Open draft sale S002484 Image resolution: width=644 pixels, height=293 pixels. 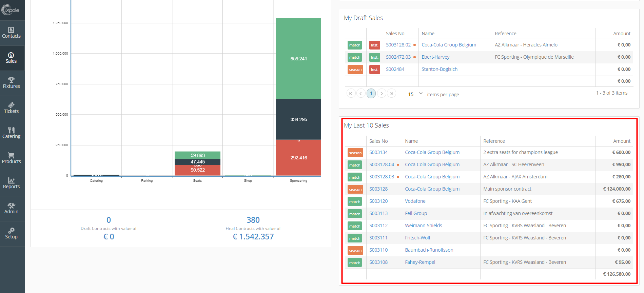pos(395,69)
